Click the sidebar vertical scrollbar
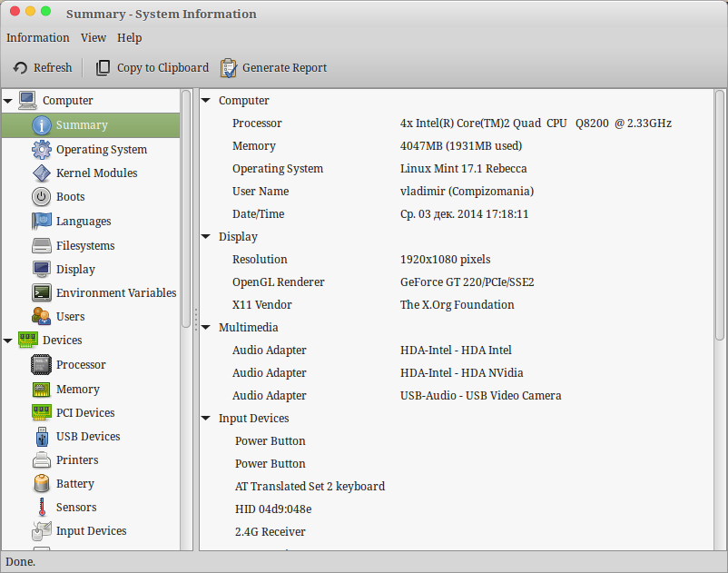The width and height of the screenshot is (728, 573). (x=186, y=209)
